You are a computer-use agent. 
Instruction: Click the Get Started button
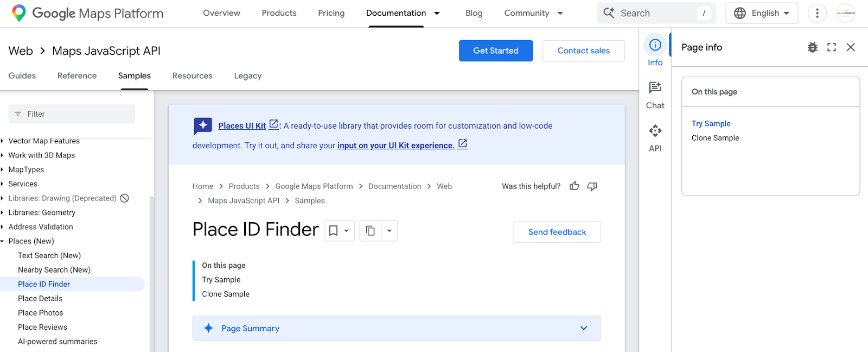495,51
